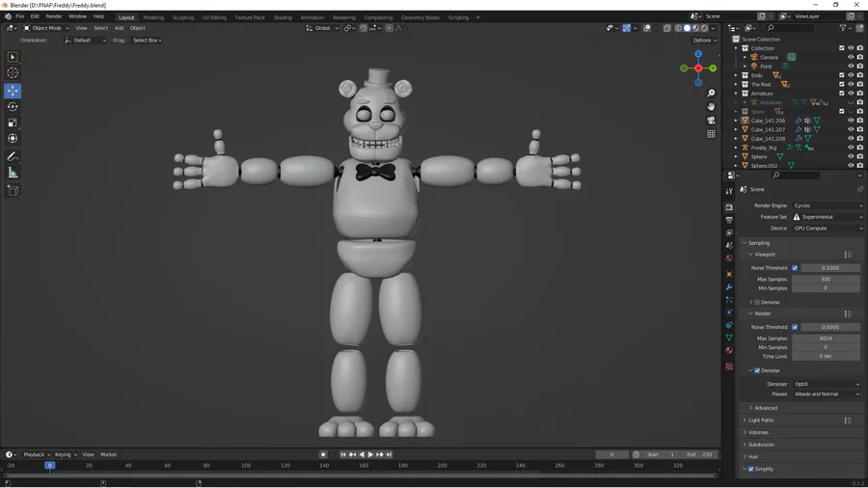Open the Object Data properties tab

[729, 338]
